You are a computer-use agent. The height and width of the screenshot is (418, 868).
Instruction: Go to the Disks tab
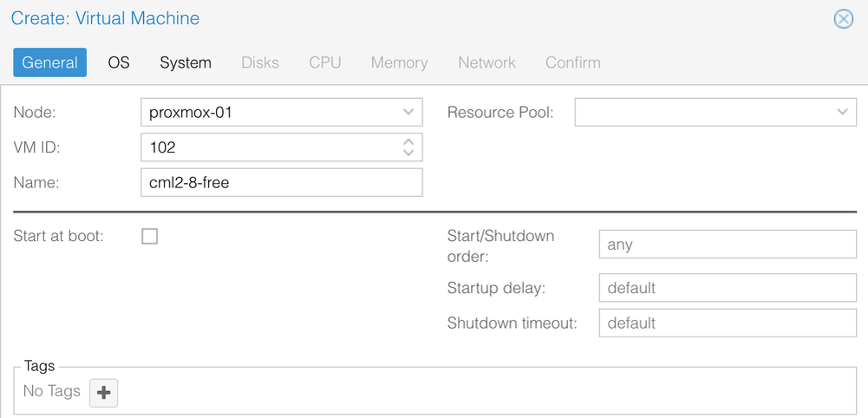click(x=260, y=62)
